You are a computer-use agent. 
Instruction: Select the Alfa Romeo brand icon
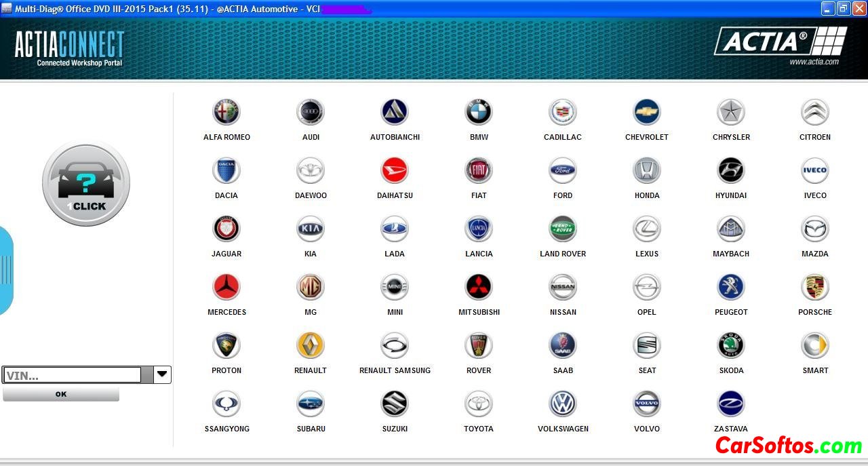click(226, 113)
